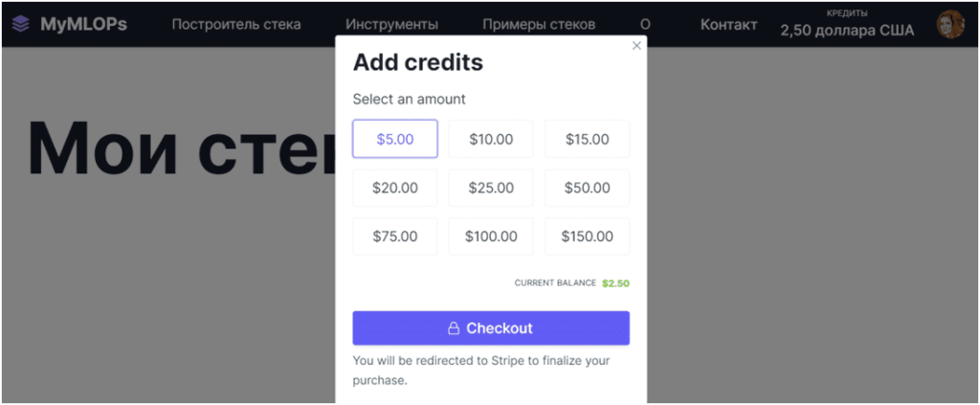This screenshot has height=405, width=980.
Task: Pick the $75.00 amount
Action: (x=395, y=236)
